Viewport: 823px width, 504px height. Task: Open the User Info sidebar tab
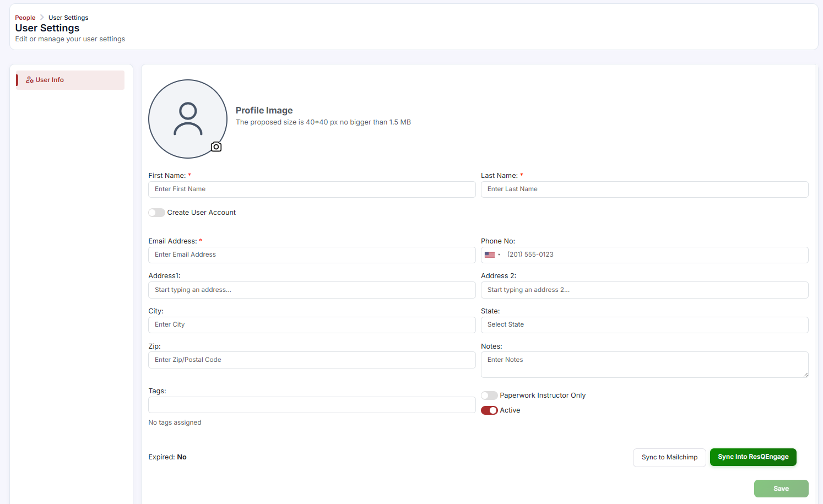70,80
